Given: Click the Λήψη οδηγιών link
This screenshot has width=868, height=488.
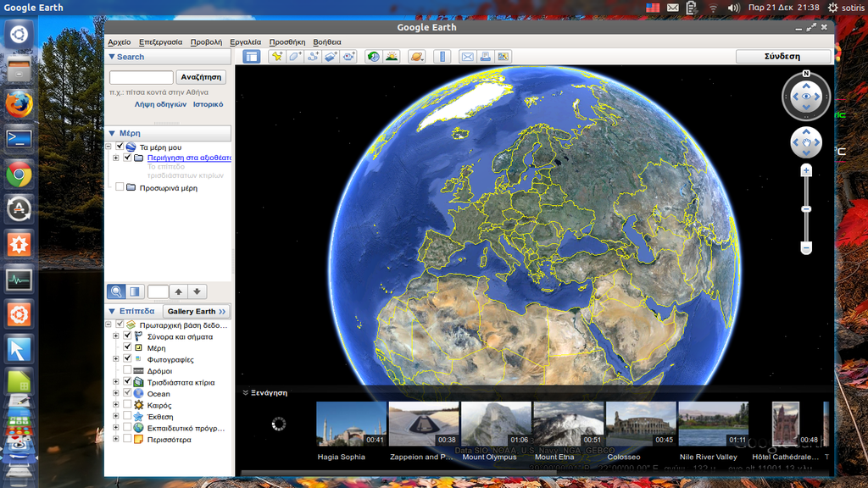Looking at the screenshot, I should coord(160,104).
